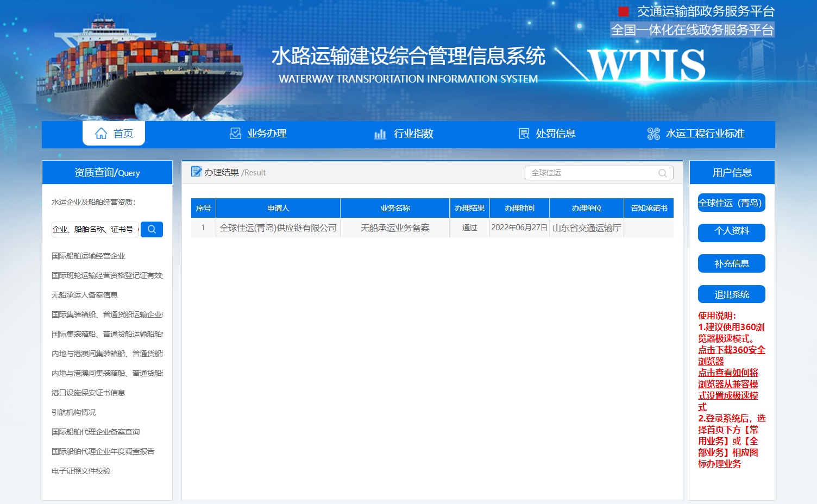Focus the 企业、船舶名称、证书号 input field

pos(95,229)
